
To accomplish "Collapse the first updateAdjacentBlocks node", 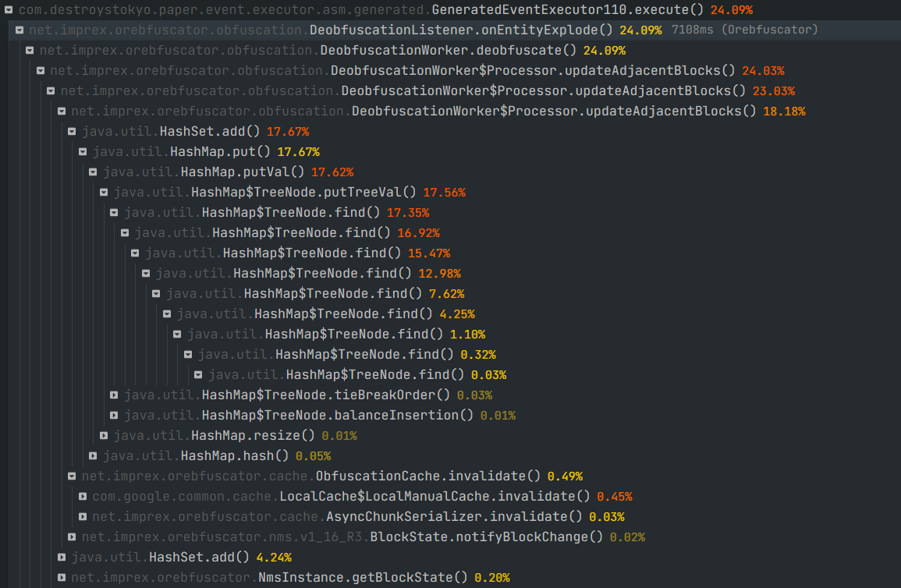I will tap(40, 70).
